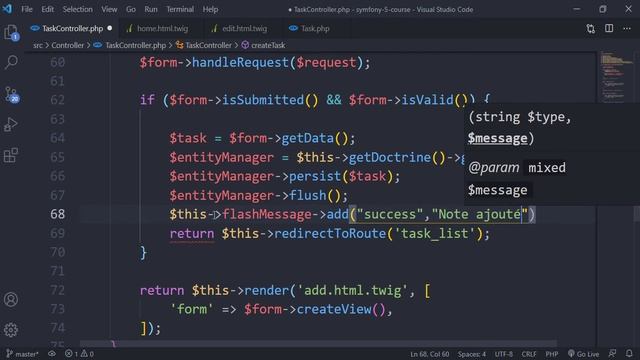The width and height of the screenshot is (640, 360).
Task: Open the Search view icon
Action: pos(11,62)
